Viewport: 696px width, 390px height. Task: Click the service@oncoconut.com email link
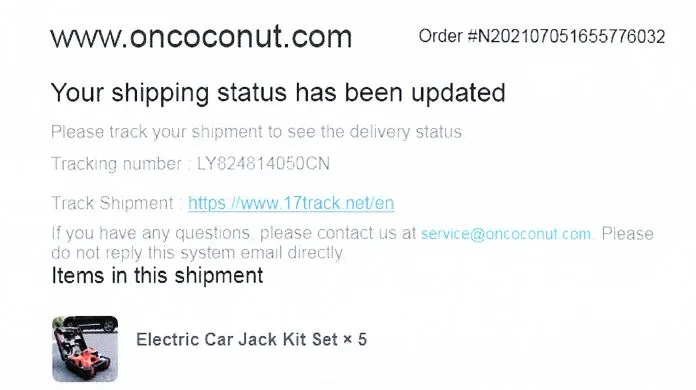click(506, 233)
